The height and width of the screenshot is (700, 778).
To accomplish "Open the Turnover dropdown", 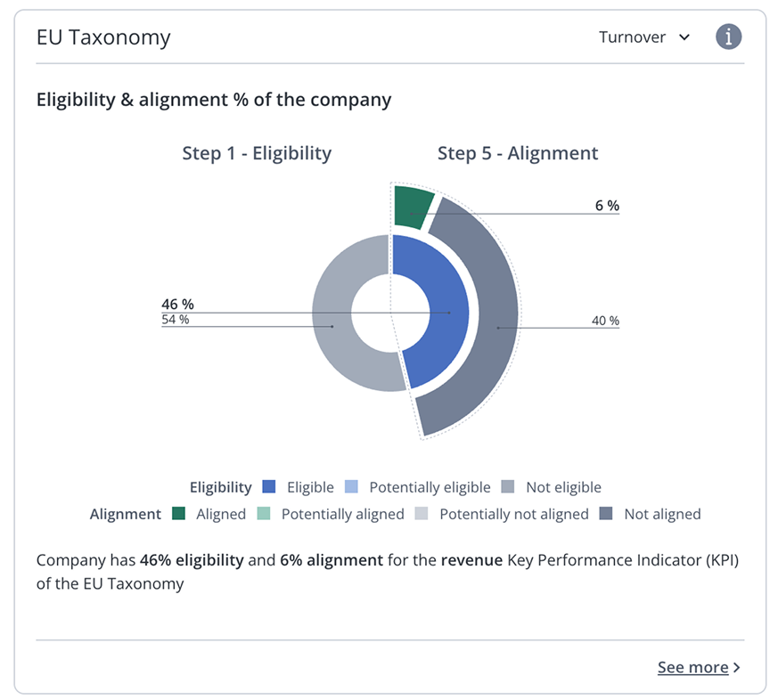I will (644, 37).
